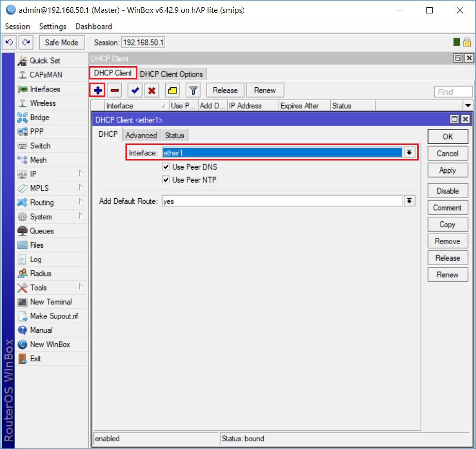Viewport: 476px width, 449px height.
Task: Click the Renew button in the dialog
Action: click(448, 275)
